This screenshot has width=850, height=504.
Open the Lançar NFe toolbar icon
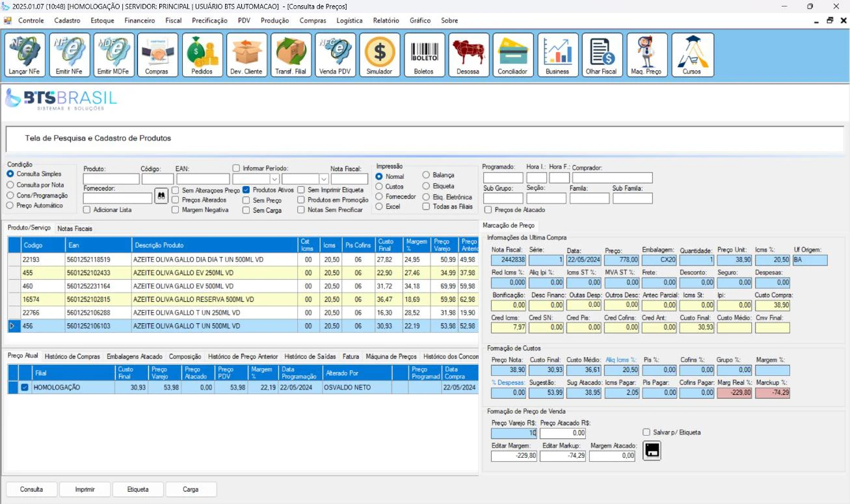point(25,55)
